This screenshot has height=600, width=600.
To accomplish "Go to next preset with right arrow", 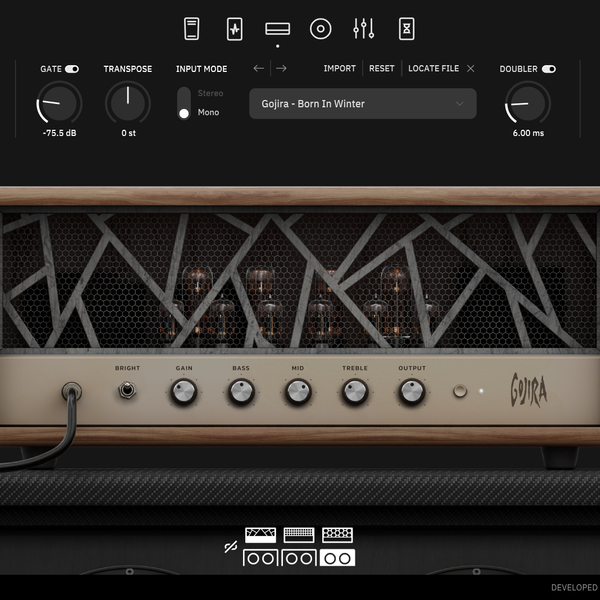I will [x=281, y=68].
